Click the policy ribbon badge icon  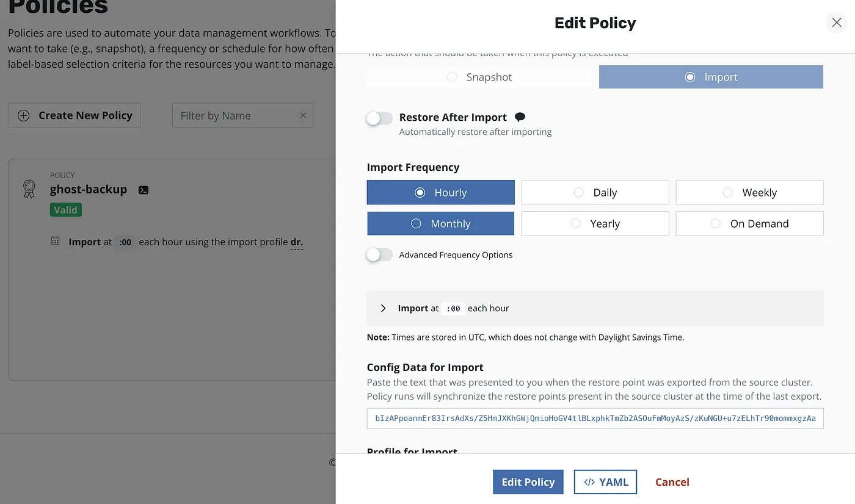click(x=29, y=189)
